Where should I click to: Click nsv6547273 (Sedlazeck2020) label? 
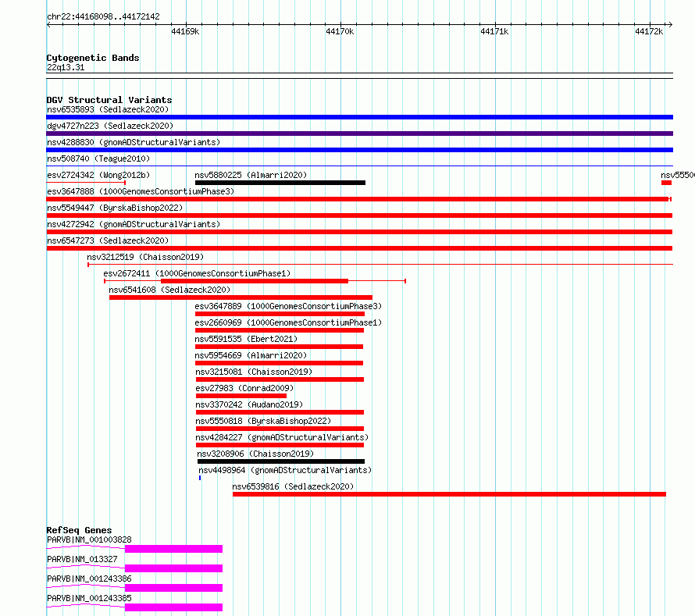108,240
